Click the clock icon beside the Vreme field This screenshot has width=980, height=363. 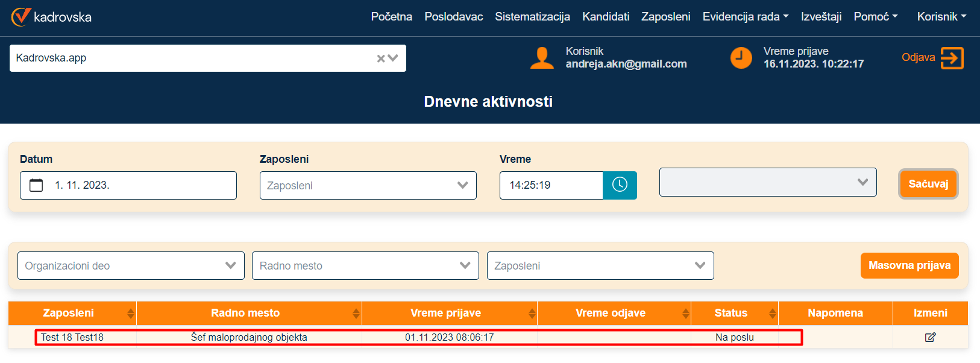(x=620, y=185)
